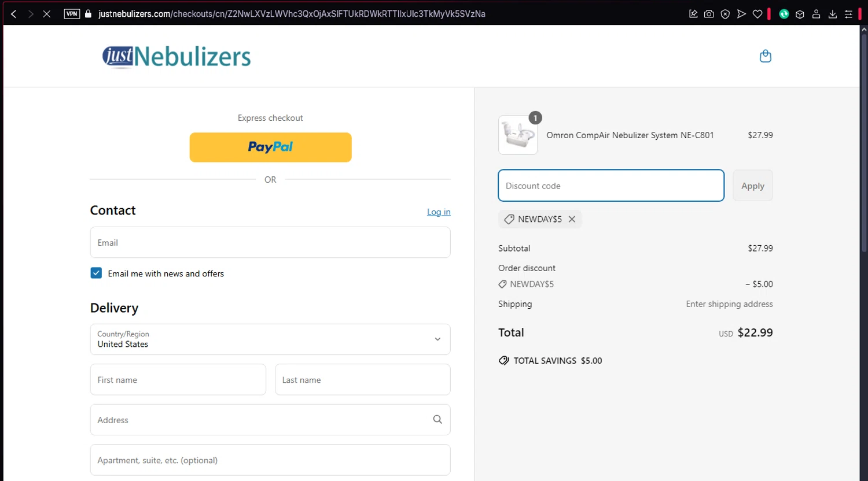Click the $22.99 total amount
Screen dimensions: 868x481
[755, 332]
